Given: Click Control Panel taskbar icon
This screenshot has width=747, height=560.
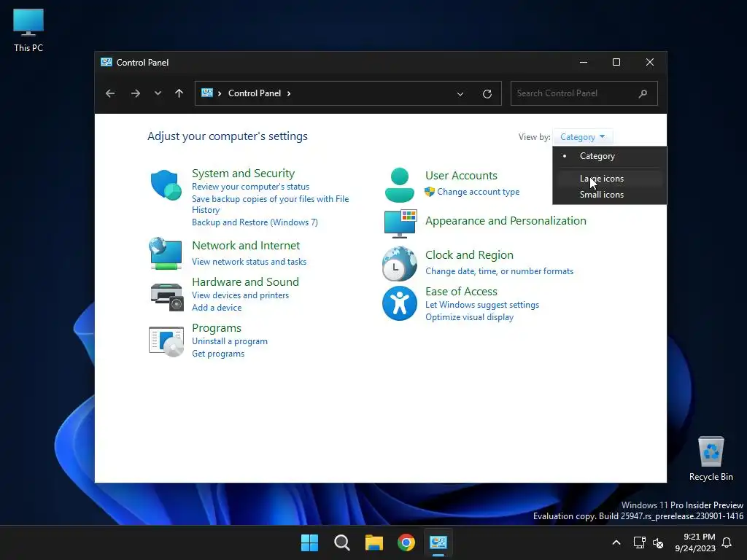Looking at the screenshot, I should [438, 542].
